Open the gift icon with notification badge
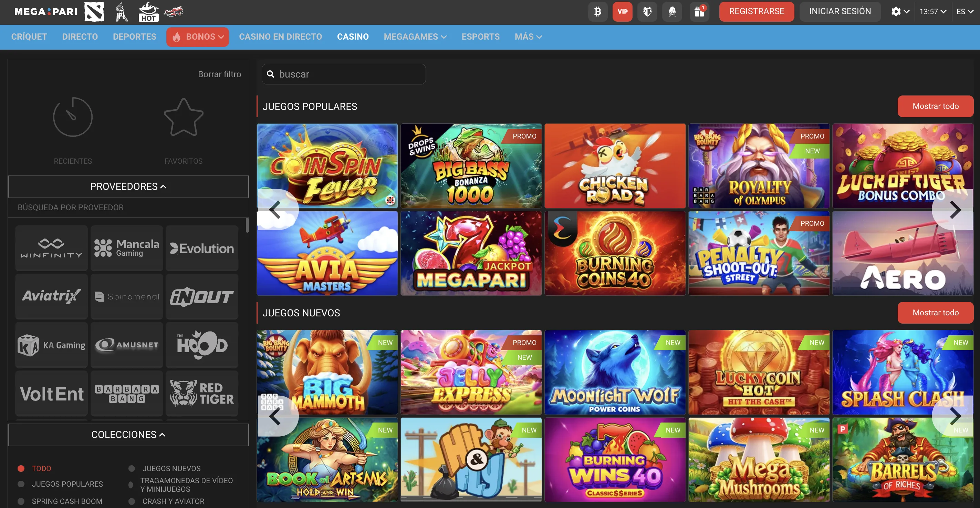The image size is (980, 508). tap(699, 11)
